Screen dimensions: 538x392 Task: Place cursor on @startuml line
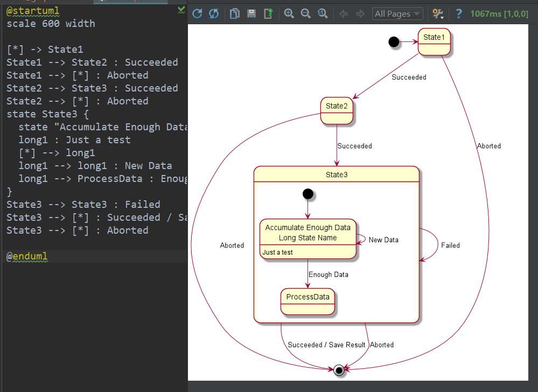(33, 11)
